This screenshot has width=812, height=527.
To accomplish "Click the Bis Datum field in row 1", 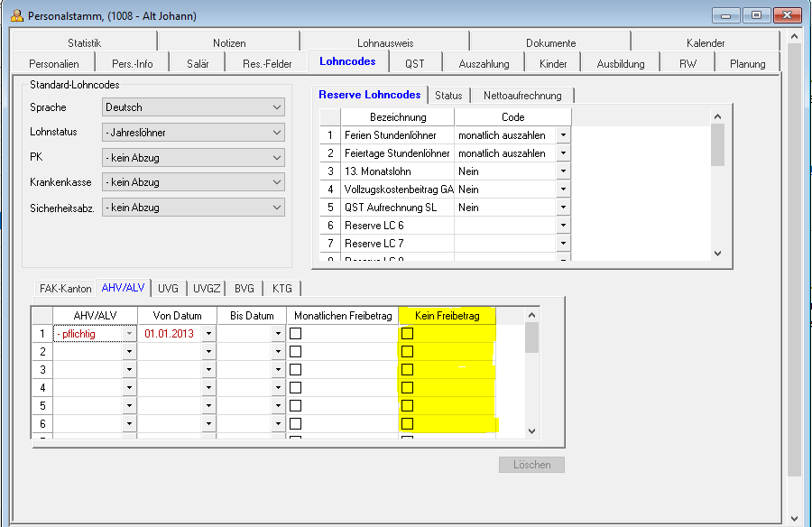I will 245,334.
